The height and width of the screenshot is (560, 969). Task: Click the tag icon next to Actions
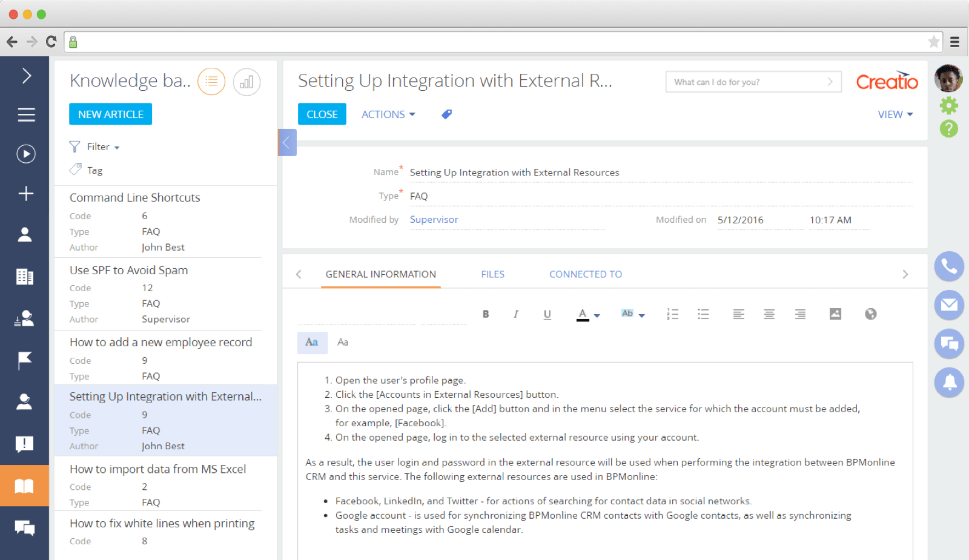(x=446, y=114)
